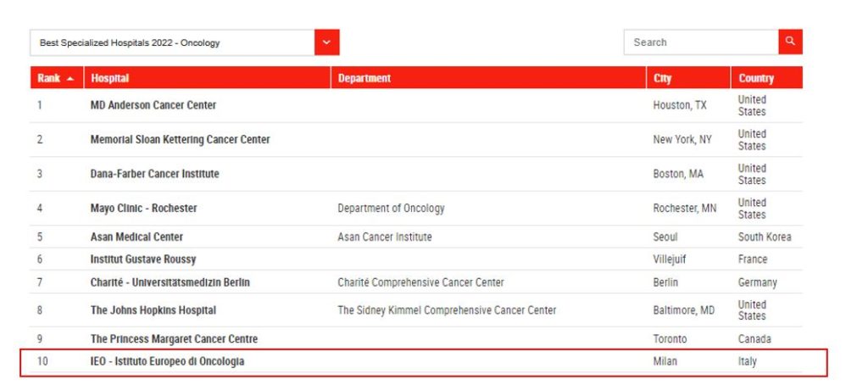Sort table by Hospital column header
The height and width of the screenshot is (391, 868).
click(110, 78)
